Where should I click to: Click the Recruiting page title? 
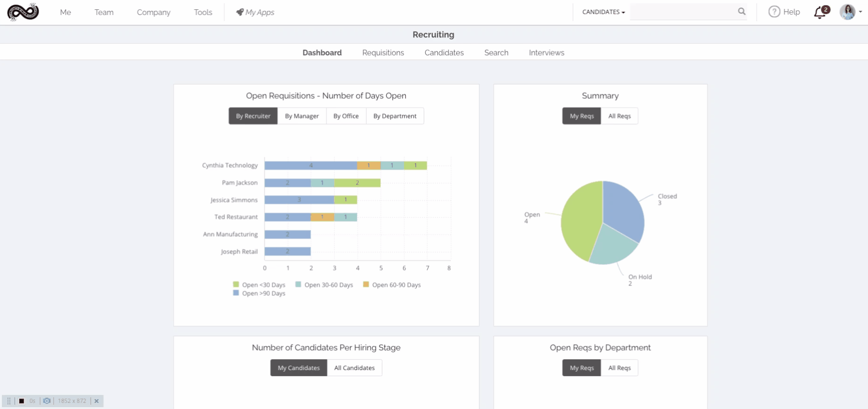click(x=434, y=35)
